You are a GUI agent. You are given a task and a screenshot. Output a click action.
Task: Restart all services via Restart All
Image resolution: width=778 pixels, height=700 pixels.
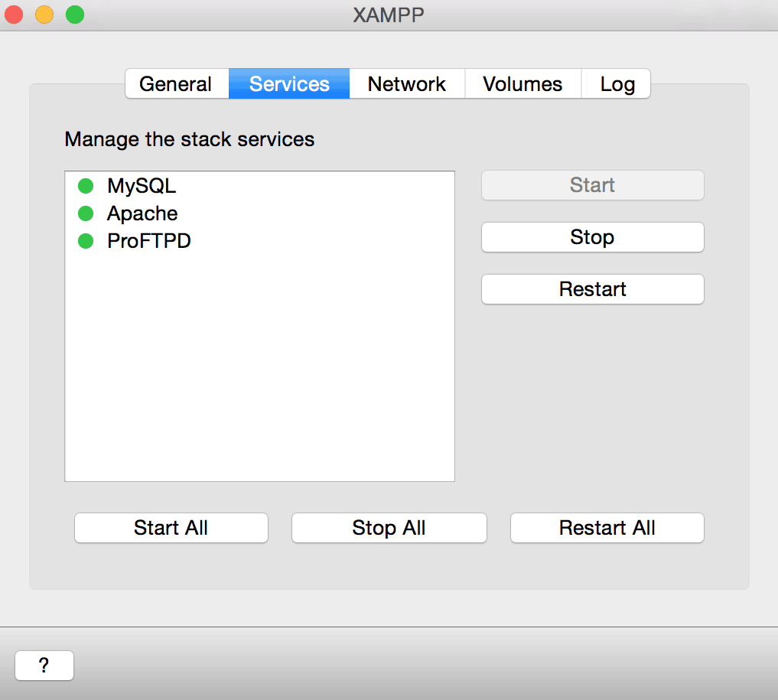tap(607, 528)
